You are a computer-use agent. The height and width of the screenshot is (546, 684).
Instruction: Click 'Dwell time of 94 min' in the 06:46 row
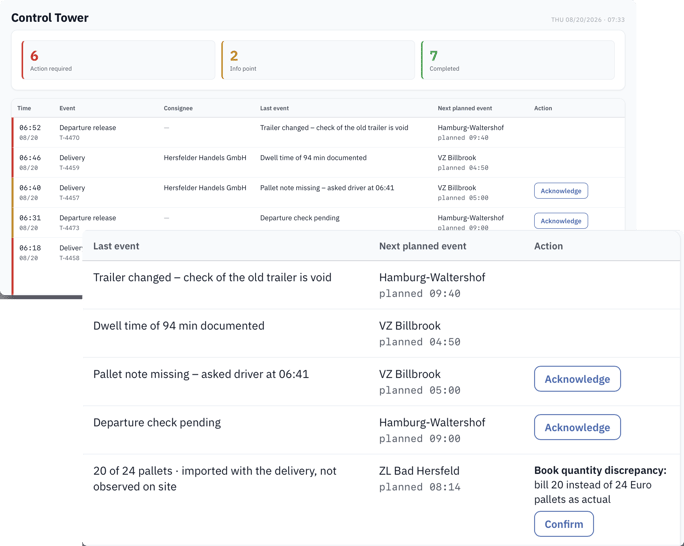[313, 158]
